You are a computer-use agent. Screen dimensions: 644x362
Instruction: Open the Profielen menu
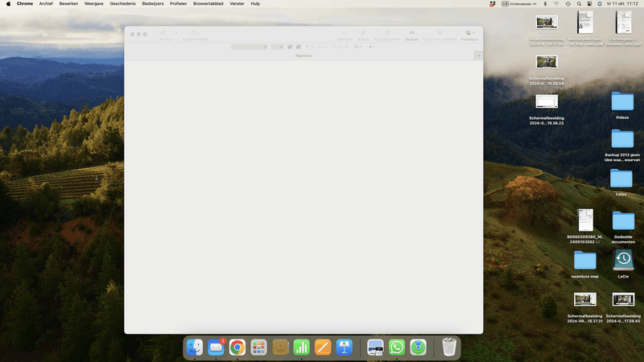178,4
